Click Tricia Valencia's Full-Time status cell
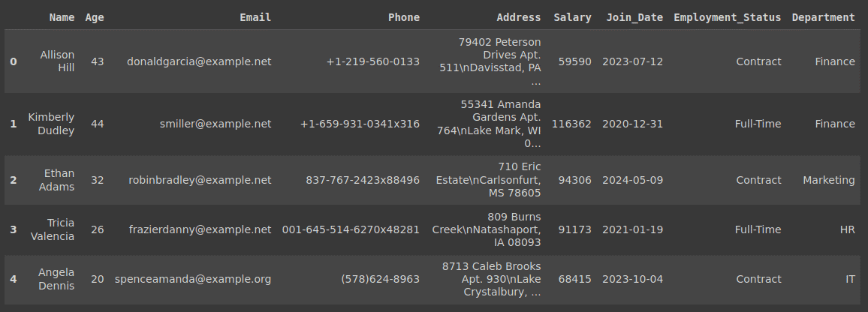Viewport: 868px width, 312px height. click(x=758, y=229)
